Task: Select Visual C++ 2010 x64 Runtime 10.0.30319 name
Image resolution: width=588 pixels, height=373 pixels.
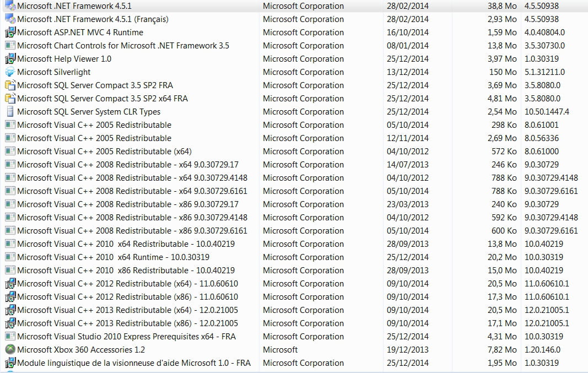Action: [114, 257]
